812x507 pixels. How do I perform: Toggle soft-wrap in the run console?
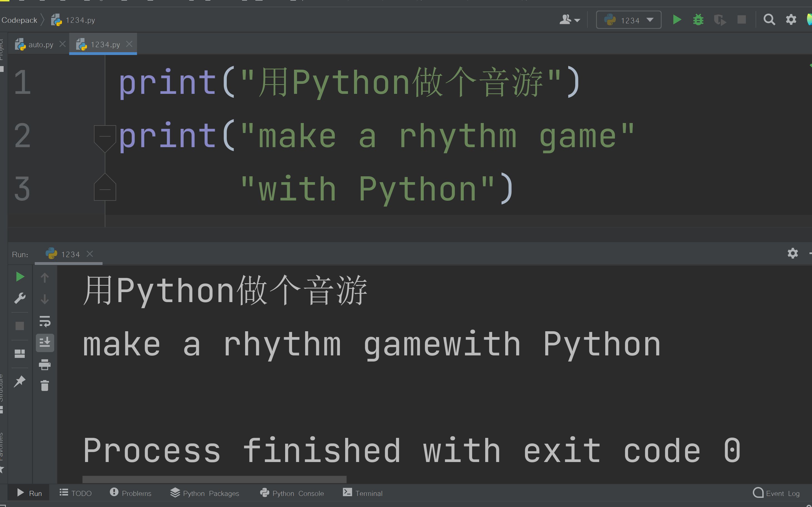pos(45,322)
